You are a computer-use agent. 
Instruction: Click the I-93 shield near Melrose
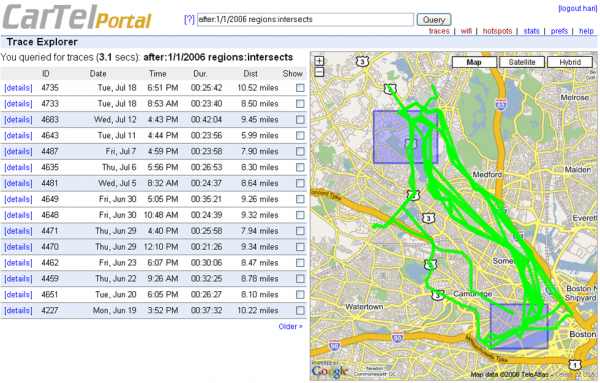pos(501,104)
